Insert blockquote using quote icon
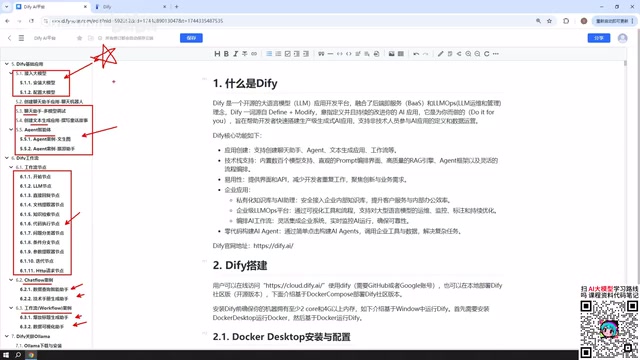640x360 pixels. click(x=321, y=54)
